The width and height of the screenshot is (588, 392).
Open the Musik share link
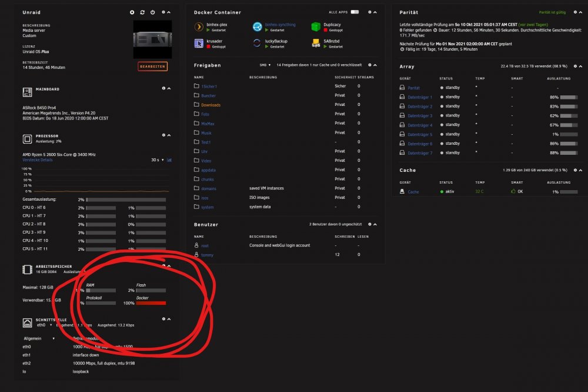pos(206,133)
